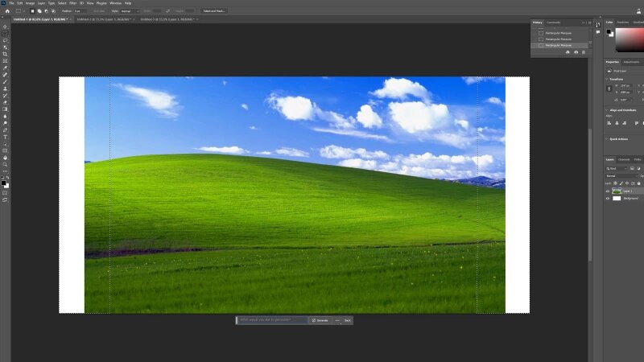Select the Rectangular Marquee tool in toolbar
644x362 pixels.
5,33
